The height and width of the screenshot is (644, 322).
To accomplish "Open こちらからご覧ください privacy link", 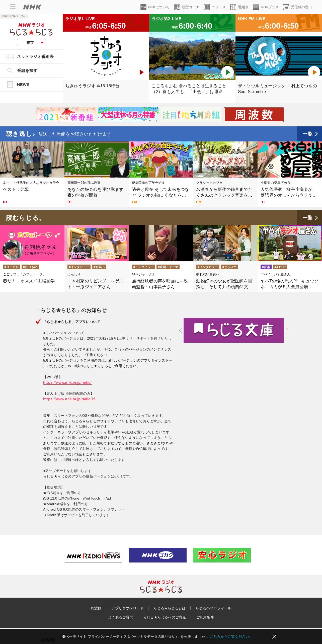I will 231,636.
